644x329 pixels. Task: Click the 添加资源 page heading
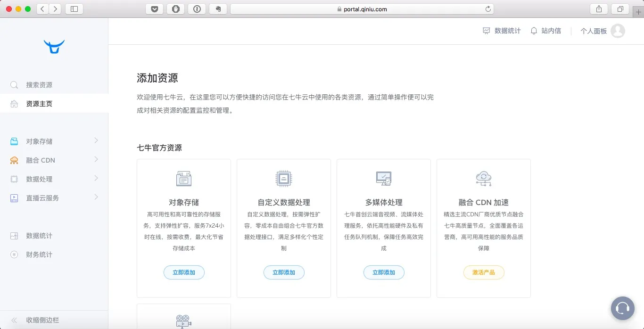[x=157, y=78]
